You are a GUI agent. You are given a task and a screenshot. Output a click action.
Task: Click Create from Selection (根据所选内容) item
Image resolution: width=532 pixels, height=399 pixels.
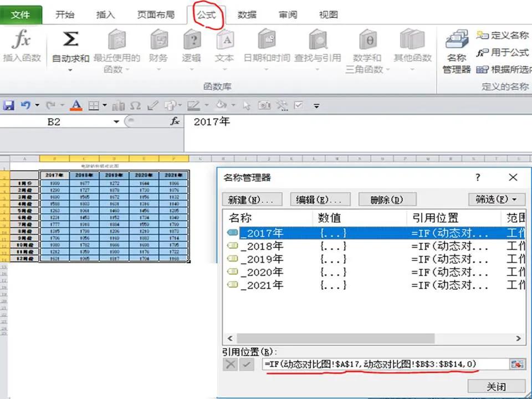[x=504, y=70]
